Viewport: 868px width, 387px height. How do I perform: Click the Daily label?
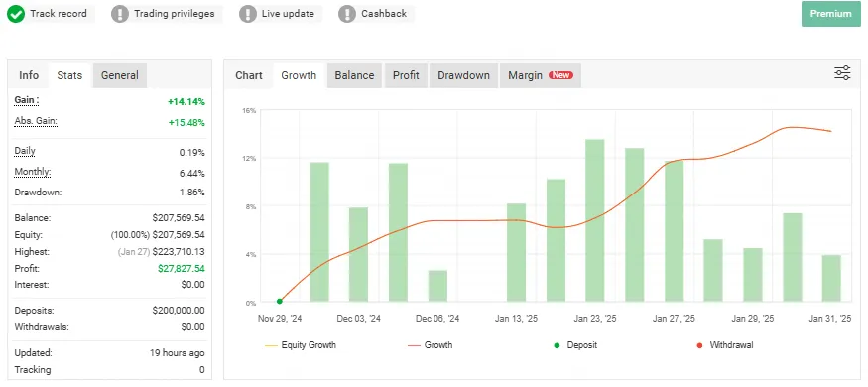[x=25, y=151]
